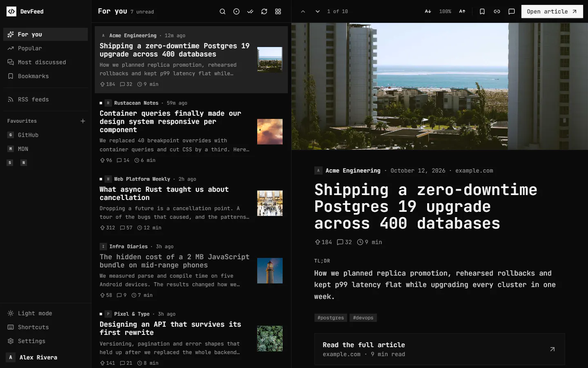Click the unread-only filter circle icon
The width and height of the screenshot is (588, 368).
tap(236, 11)
